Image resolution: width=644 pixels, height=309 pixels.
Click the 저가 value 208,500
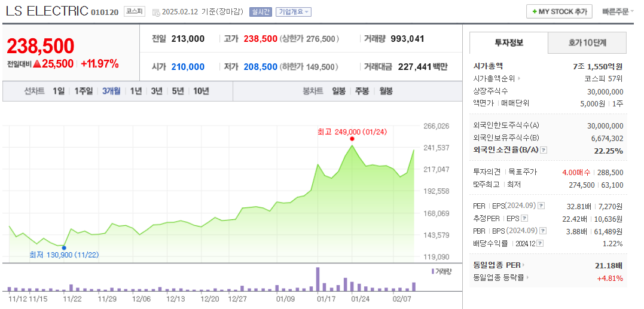(260, 67)
